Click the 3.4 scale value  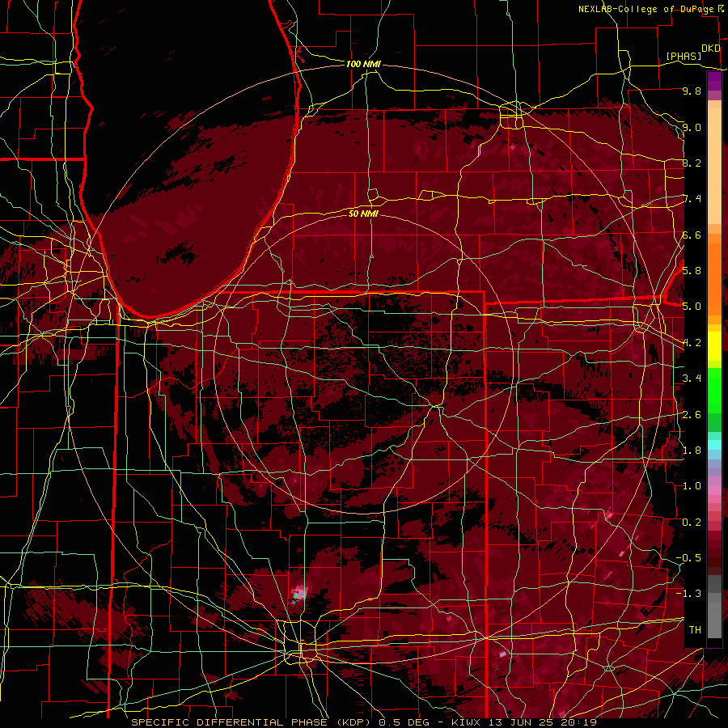coord(692,379)
